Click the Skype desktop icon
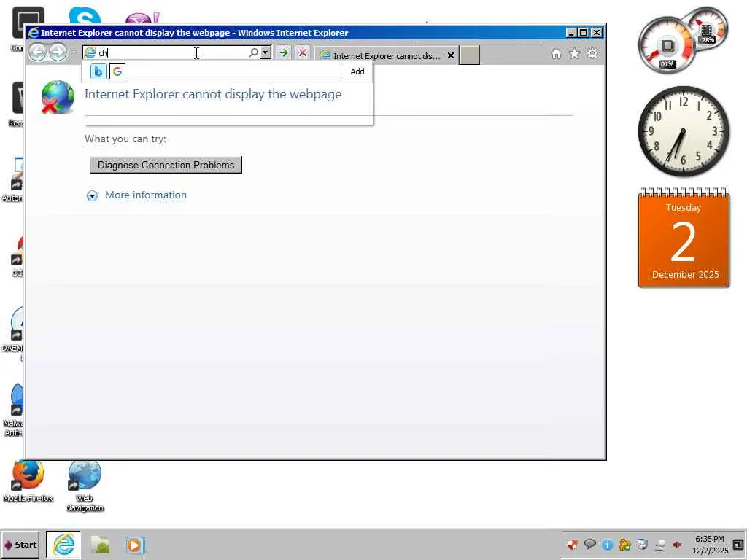The width and height of the screenshot is (747, 560). (85, 16)
